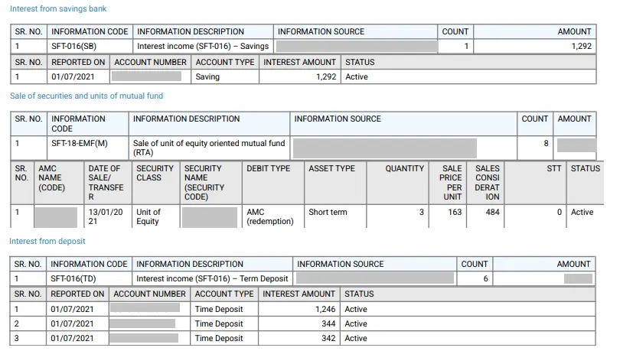Viewport: 620px width, 364px height.
Task: Click 'Active' status in the 1,246 deposit row
Action: click(356, 309)
